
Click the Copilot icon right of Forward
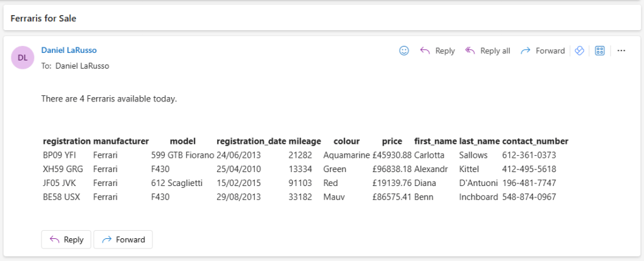(580, 51)
